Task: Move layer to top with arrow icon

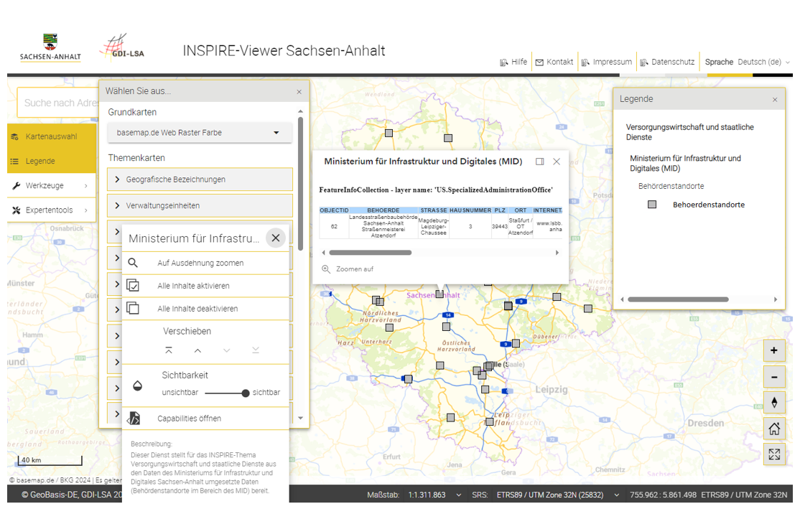Action: [169, 350]
